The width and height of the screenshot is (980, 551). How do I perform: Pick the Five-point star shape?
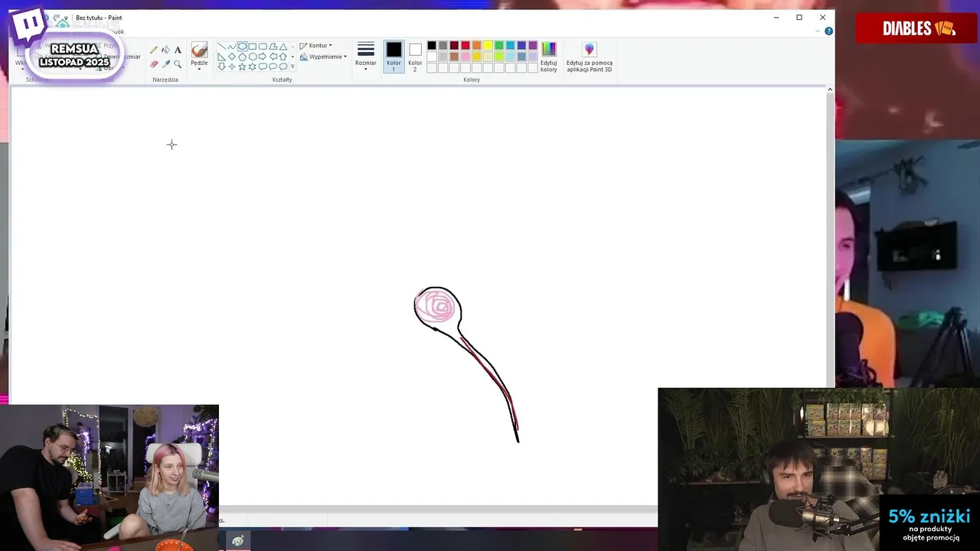(x=242, y=67)
